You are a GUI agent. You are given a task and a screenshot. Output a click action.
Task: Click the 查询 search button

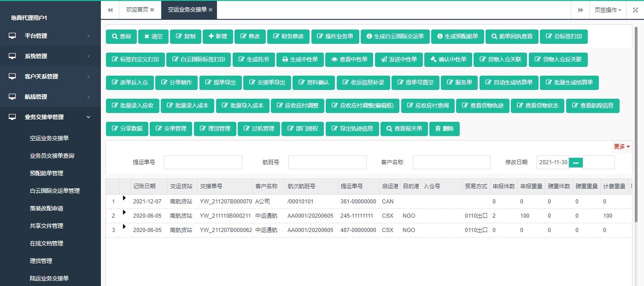tap(121, 36)
